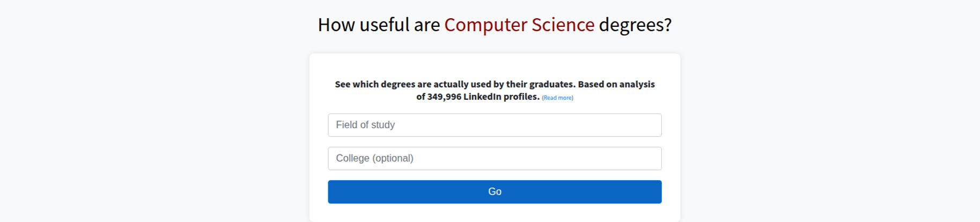980x222 pixels.
Task: Click the word "their" in the description
Action: 517,84
